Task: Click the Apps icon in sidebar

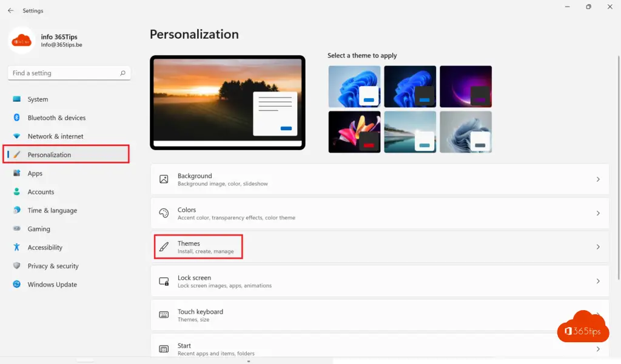Action: [16, 173]
